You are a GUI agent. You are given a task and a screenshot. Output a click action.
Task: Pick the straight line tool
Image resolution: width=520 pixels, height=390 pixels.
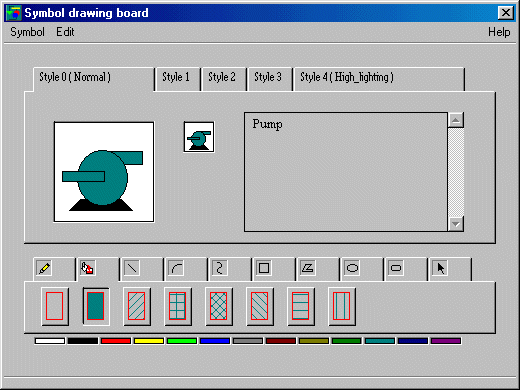tap(132, 268)
